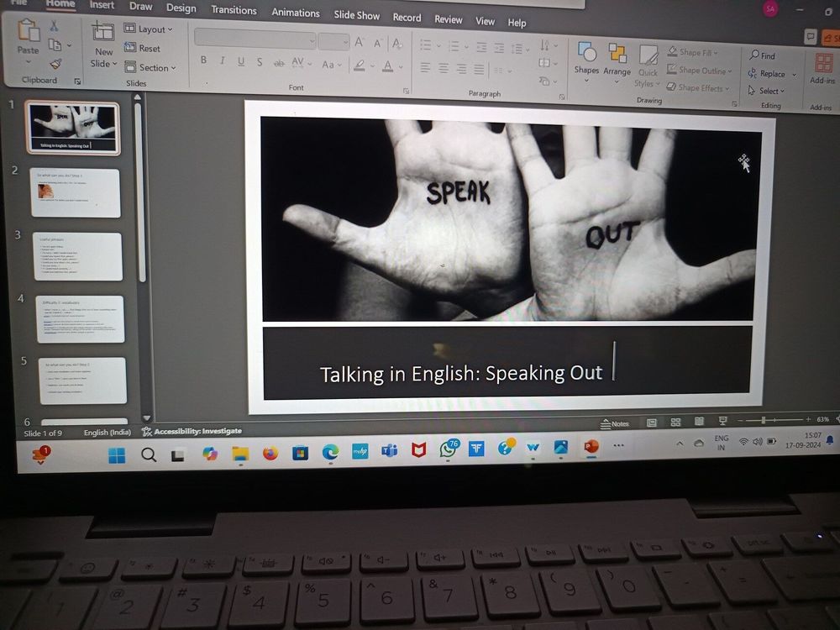Click Decrease List Level icon
This screenshot has height=630, width=840.
481,48
